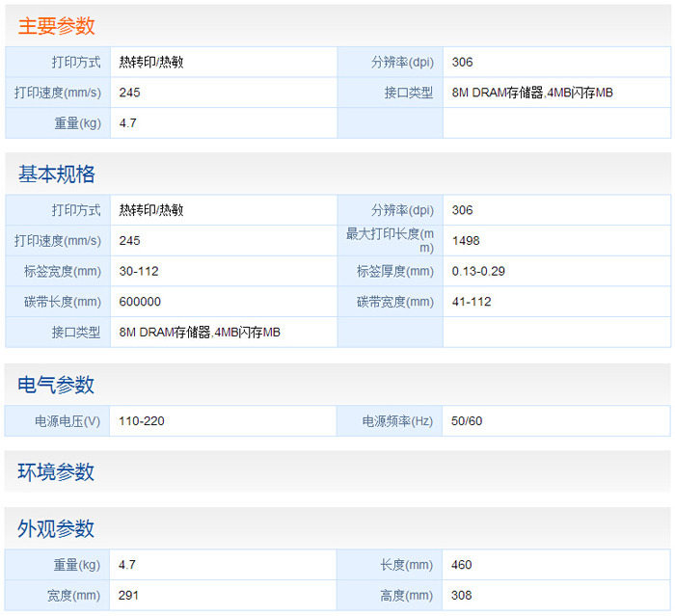Select the 1498 max print length value

tap(466, 241)
